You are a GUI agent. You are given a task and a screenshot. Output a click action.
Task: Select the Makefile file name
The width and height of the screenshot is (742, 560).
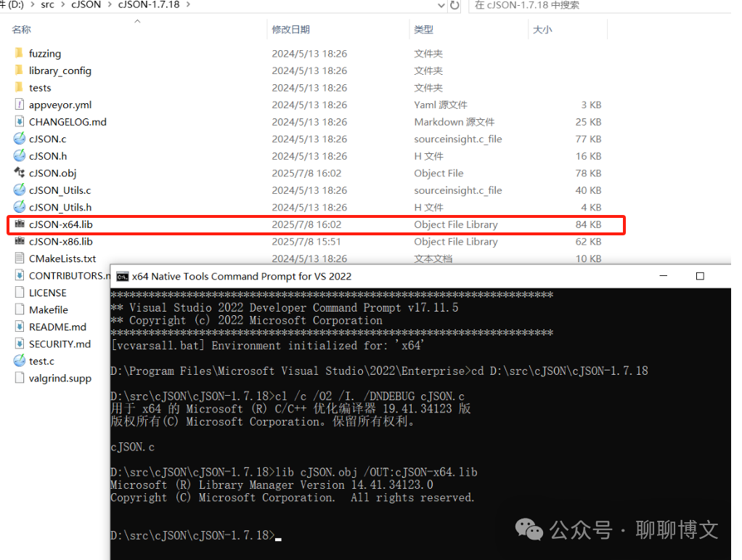pyautogui.click(x=48, y=309)
